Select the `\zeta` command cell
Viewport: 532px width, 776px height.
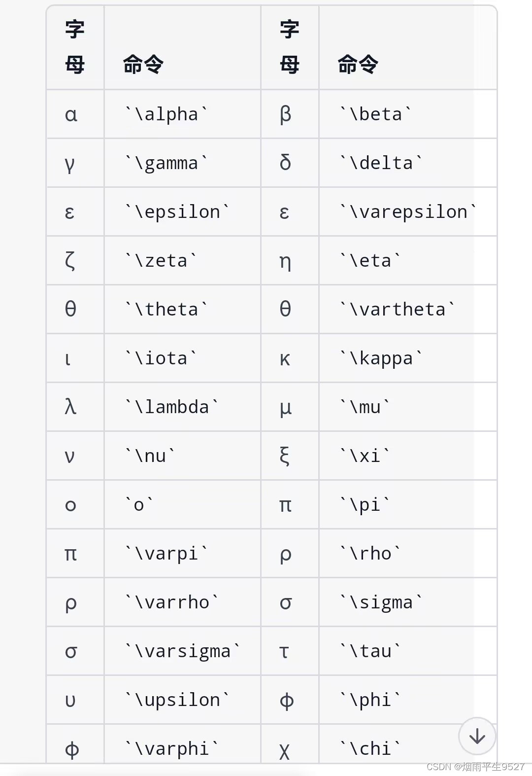pyautogui.click(x=161, y=261)
